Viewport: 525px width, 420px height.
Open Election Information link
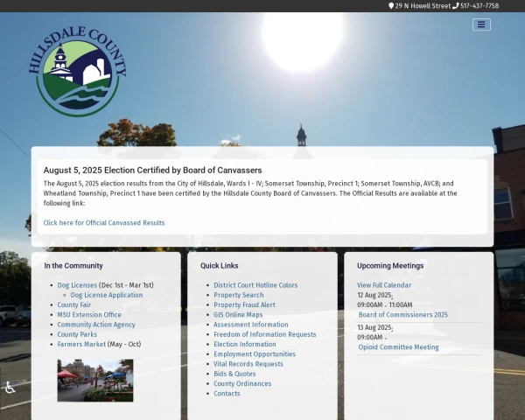(245, 344)
